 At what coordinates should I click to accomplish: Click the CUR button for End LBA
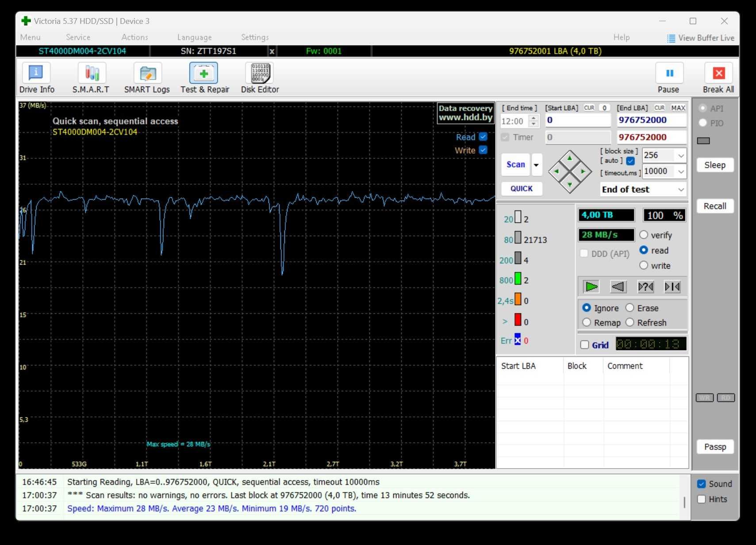point(659,108)
